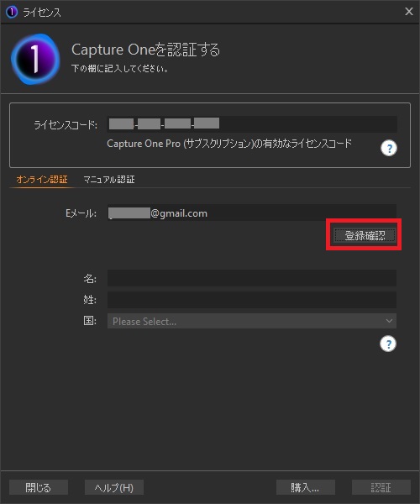The width and height of the screenshot is (420, 504).
Task: Focus the ライセンスコード input field
Action: click(252, 124)
